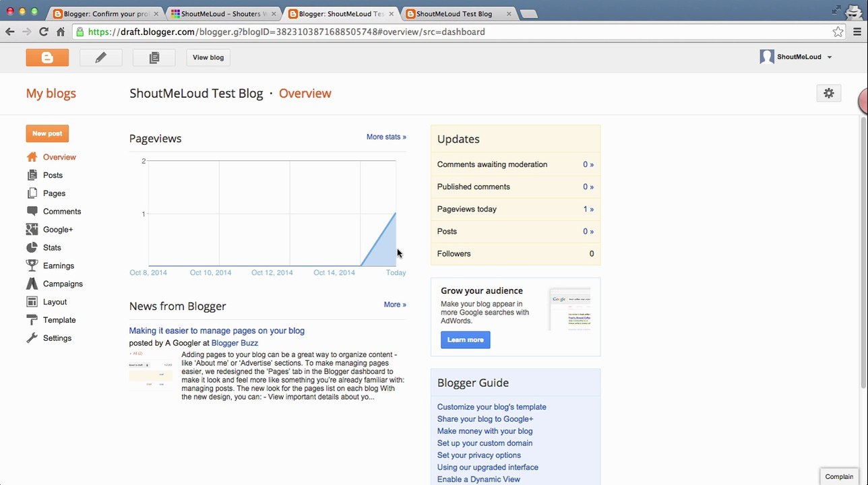868x485 pixels.
Task: Open 'Make money with your blog' guide
Action: tap(485, 431)
